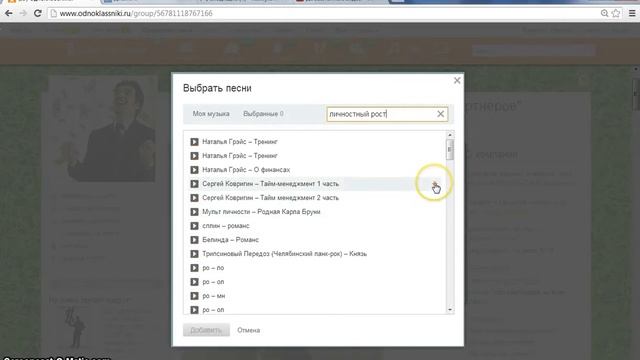Click scroll down arrow of song list

(x=450, y=310)
